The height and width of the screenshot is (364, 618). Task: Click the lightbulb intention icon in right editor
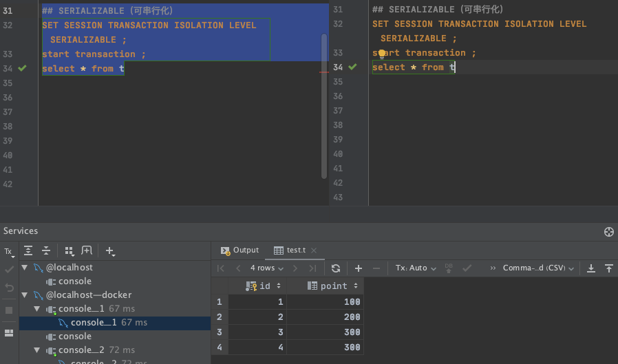coord(381,54)
